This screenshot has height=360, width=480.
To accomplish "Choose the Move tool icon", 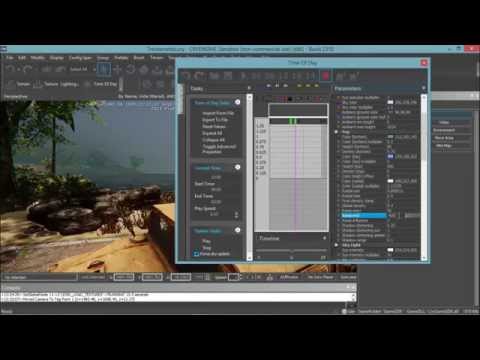I will 117,69.
